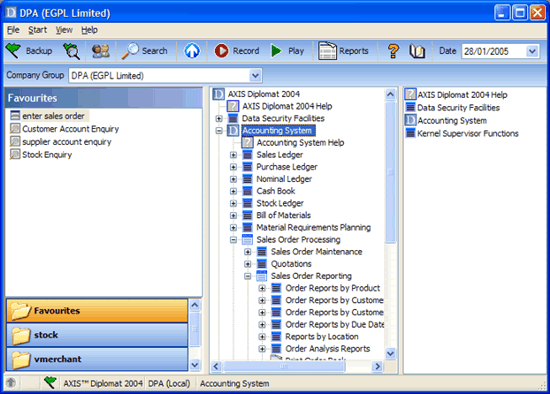Open the book manual icon
Viewport: 550px width, 394px height.
pos(417,51)
